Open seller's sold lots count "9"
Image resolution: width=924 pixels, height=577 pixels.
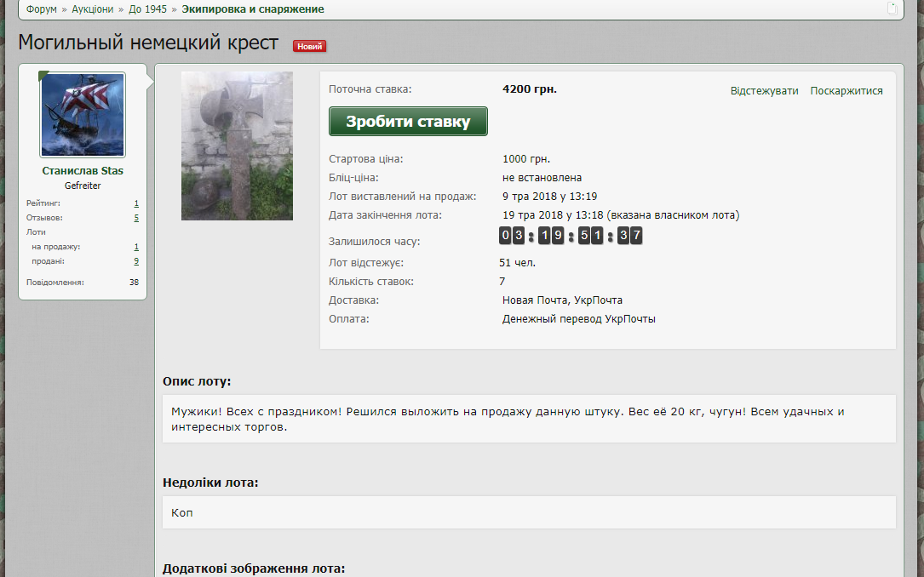pos(136,261)
